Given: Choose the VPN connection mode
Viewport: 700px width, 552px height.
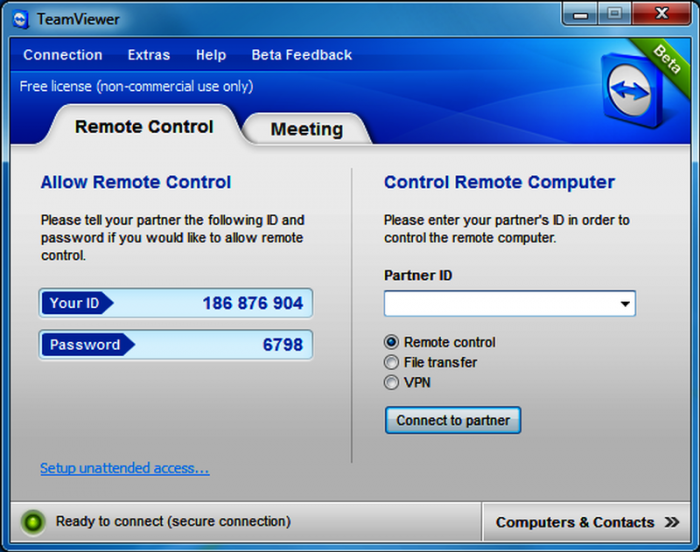Looking at the screenshot, I should [392, 382].
